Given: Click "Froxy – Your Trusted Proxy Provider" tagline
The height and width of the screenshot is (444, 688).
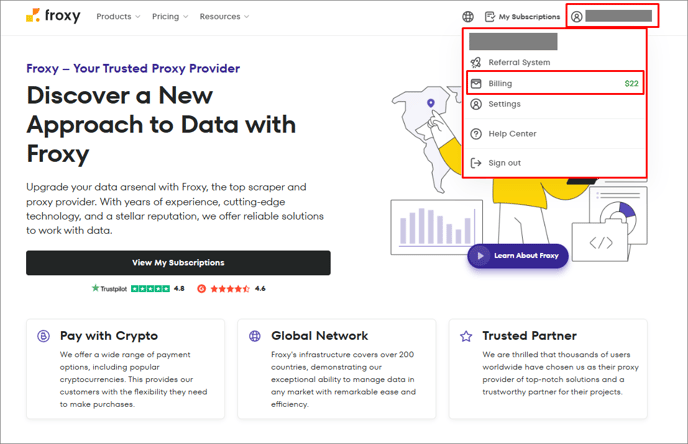Looking at the screenshot, I should point(133,68).
